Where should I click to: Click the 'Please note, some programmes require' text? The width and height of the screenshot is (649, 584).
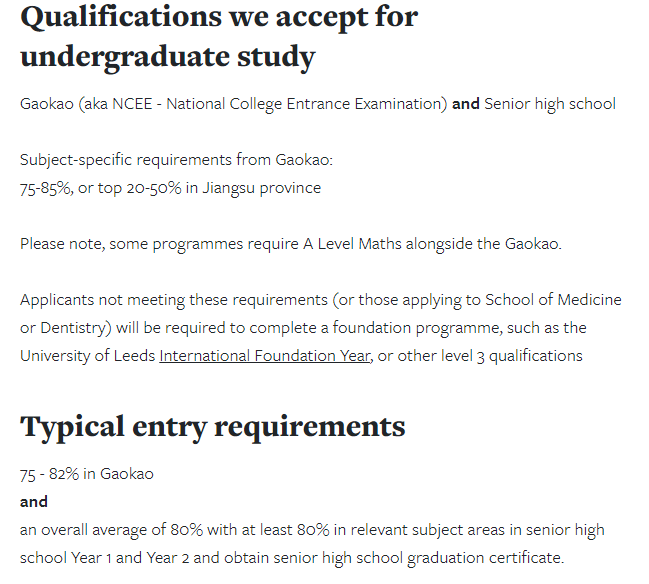tap(159, 244)
